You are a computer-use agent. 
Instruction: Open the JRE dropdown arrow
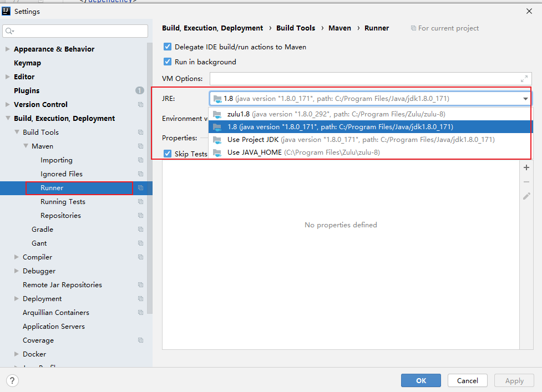pos(525,99)
